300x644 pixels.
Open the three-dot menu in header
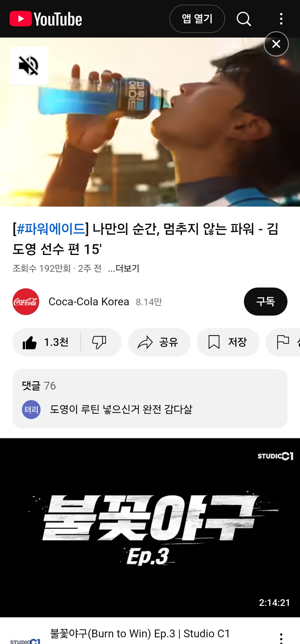pyautogui.click(x=281, y=19)
